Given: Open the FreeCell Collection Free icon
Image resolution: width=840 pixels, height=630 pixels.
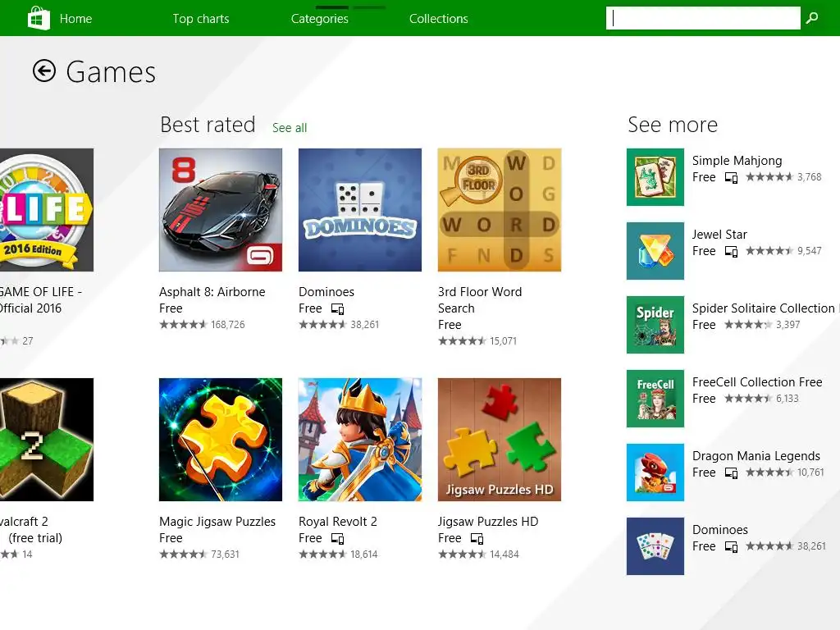Looking at the screenshot, I should [655, 399].
